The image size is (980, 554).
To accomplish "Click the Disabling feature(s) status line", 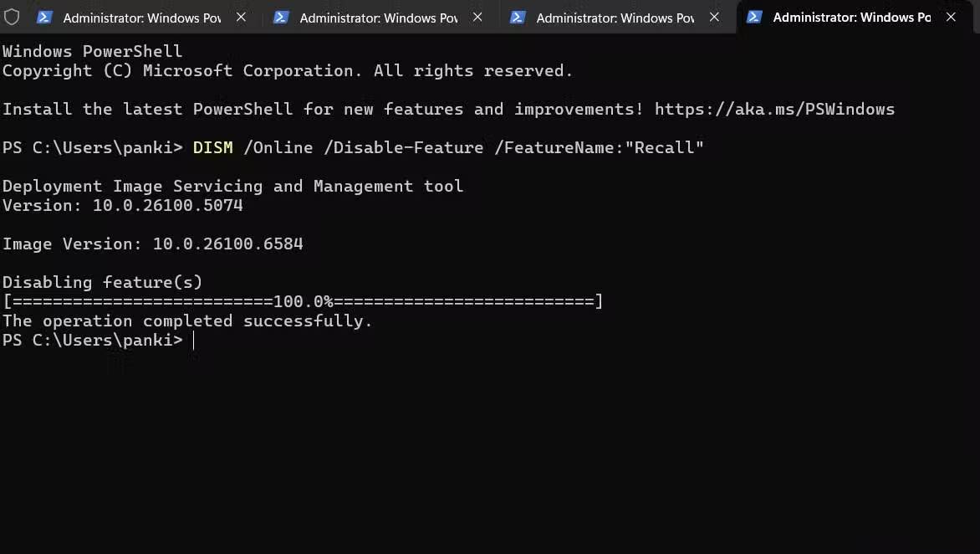I will [102, 282].
